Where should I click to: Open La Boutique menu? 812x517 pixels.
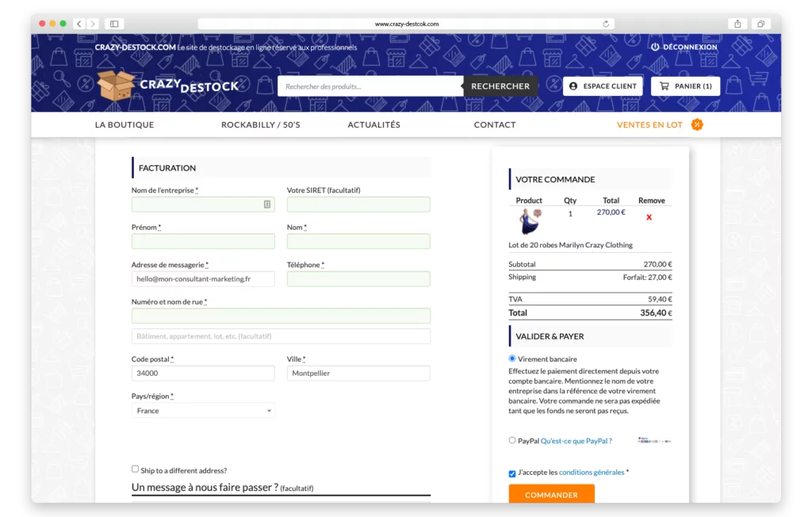(x=124, y=124)
